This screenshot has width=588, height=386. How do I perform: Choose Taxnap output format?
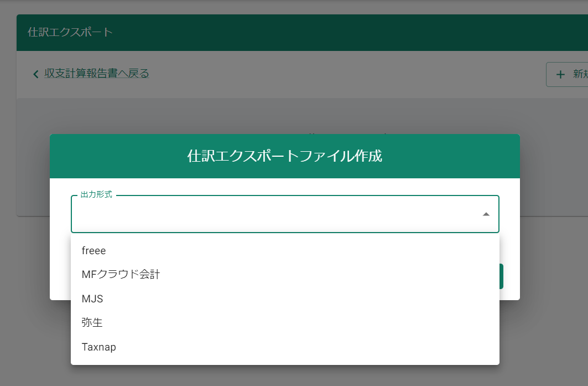tap(285, 347)
